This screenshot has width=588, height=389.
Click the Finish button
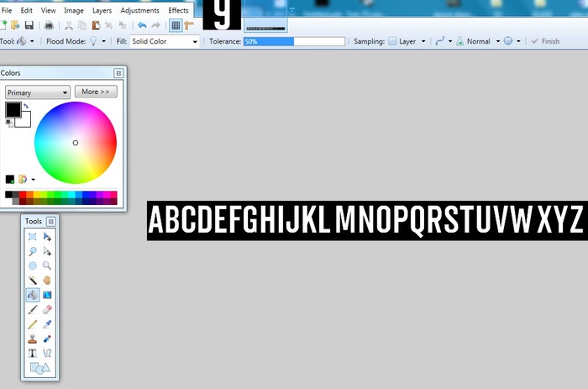[546, 41]
